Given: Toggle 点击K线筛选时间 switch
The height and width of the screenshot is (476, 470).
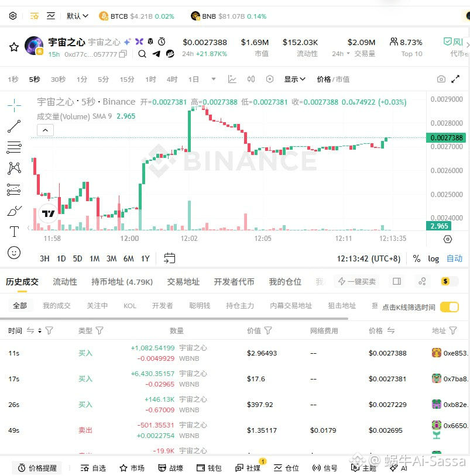Looking at the screenshot, I should (x=450, y=307).
